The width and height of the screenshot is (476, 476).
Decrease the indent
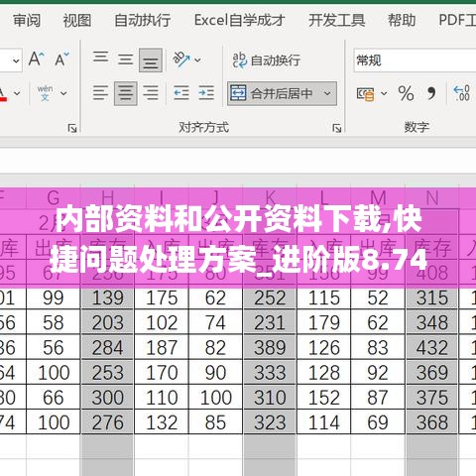click(x=181, y=93)
